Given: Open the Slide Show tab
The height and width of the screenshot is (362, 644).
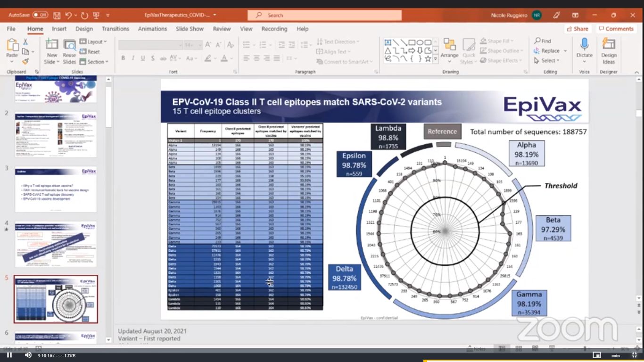Looking at the screenshot, I should (190, 29).
